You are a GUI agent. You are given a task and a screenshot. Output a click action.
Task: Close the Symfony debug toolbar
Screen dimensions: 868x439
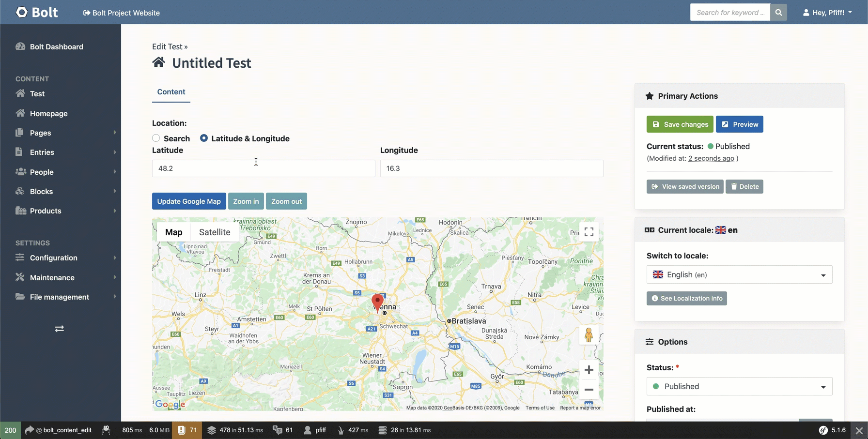tap(859, 430)
